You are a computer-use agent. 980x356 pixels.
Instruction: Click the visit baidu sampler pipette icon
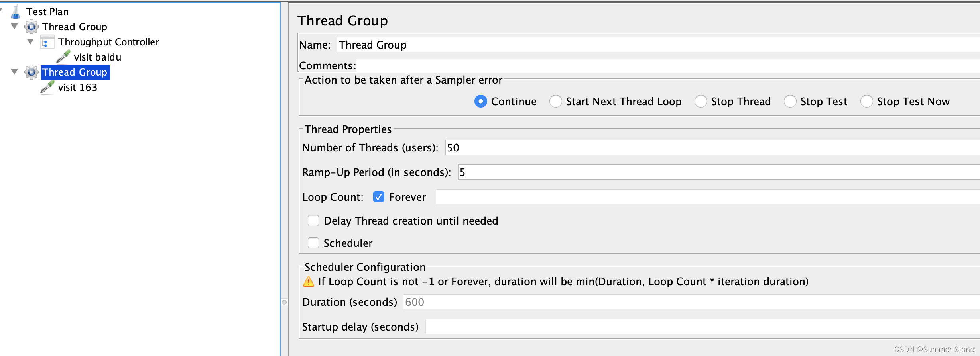coord(63,57)
